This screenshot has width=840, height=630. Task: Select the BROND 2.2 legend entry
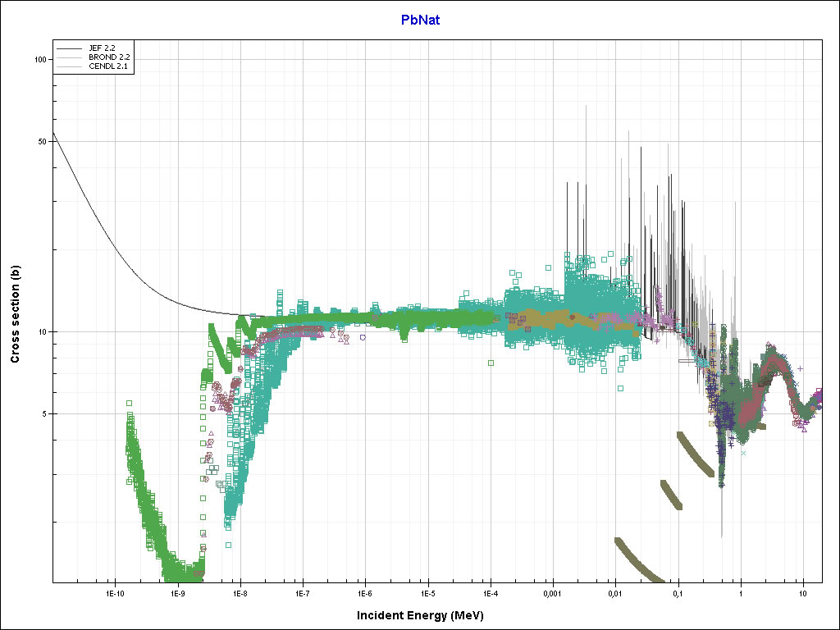pyautogui.click(x=108, y=57)
